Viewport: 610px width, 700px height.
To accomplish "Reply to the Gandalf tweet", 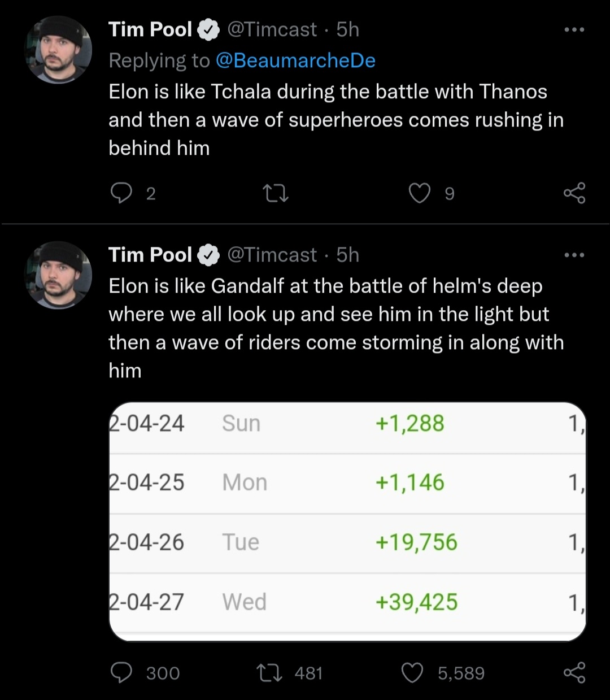I will pyautogui.click(x=121, y=672).
